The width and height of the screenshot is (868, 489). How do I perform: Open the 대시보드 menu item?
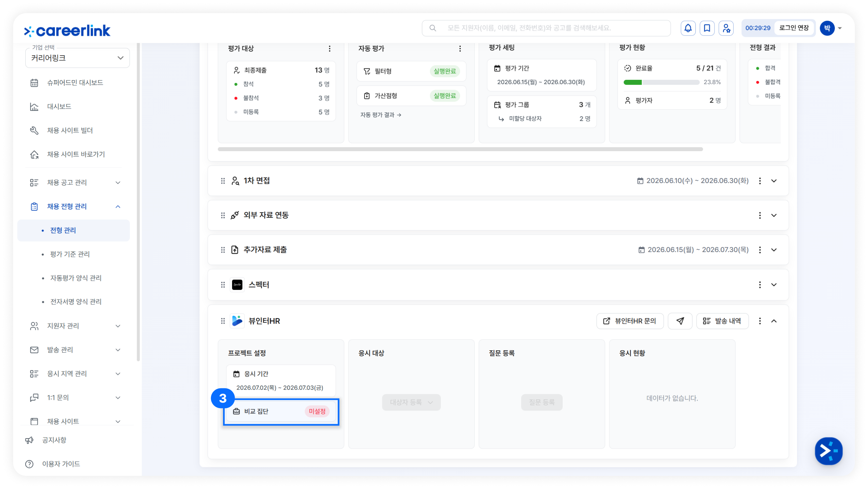click(59, 107)
